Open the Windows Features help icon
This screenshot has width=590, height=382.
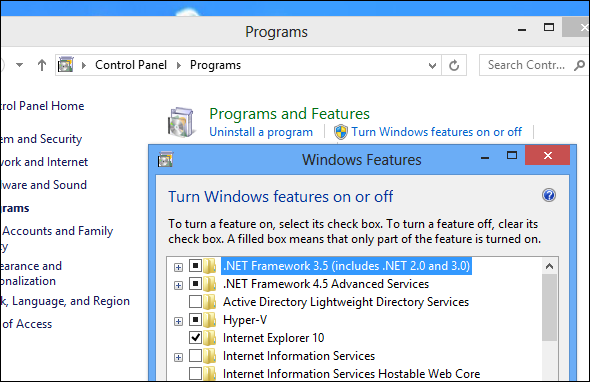[549, 195]
